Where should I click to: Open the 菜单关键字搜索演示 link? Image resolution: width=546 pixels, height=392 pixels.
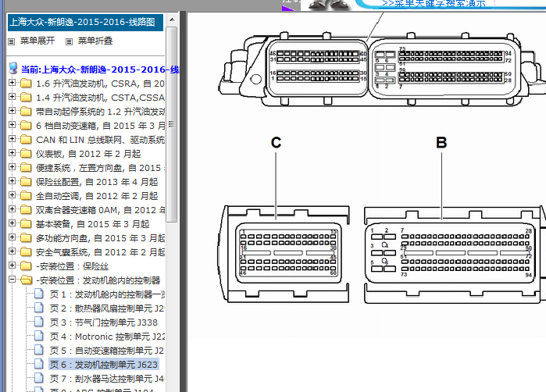coord(434,4)
